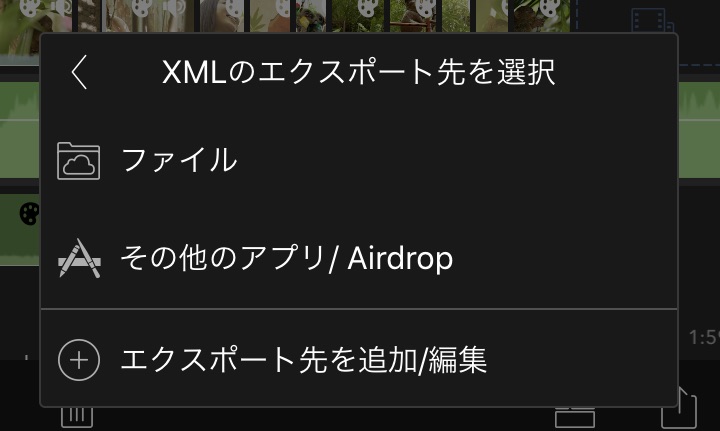The image size is (720, 431).
Task: Tap the black palette icon on the audio clip
Action: click(x=29, y=213)
